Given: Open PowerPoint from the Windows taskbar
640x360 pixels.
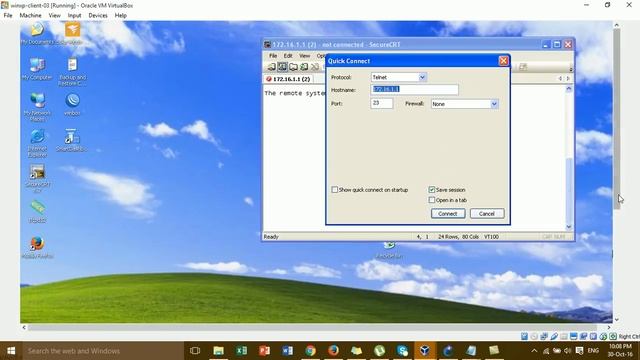Looking at the screenshot, I should coord(264,351).
